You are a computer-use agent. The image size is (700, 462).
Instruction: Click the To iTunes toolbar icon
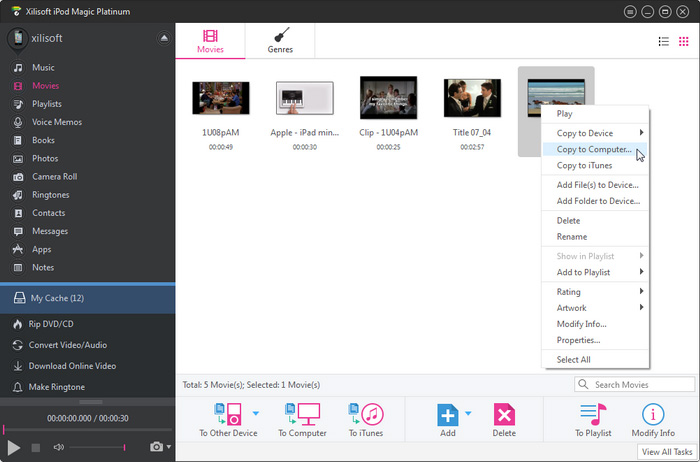(366, 414)
